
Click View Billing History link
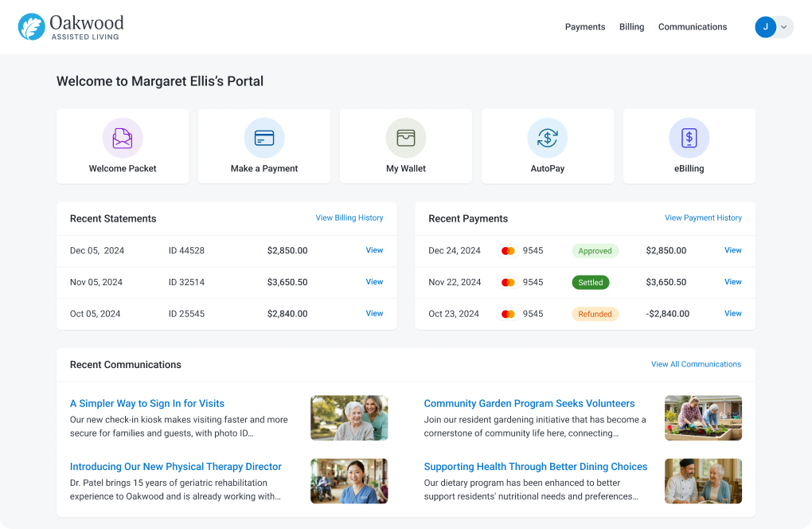349,217
